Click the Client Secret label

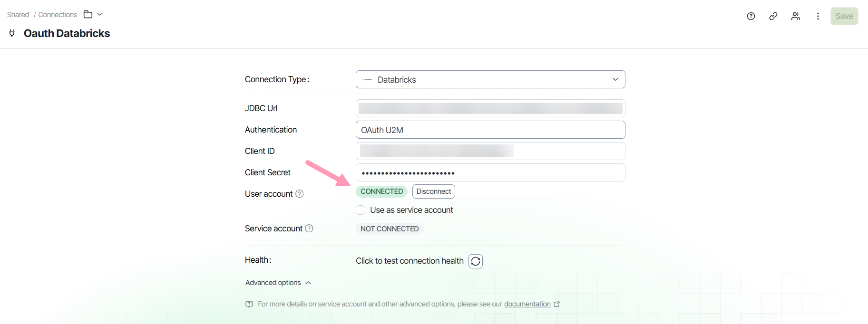[x=268, y=172]
